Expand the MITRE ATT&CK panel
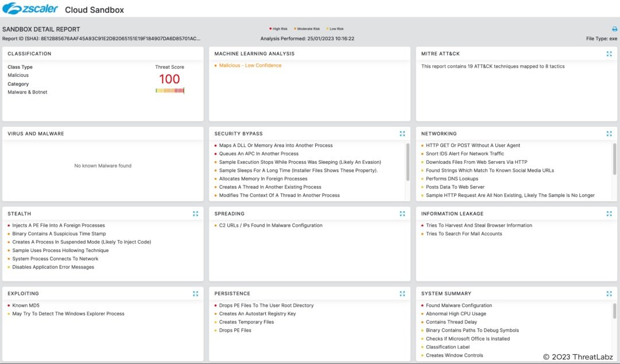 609,53
